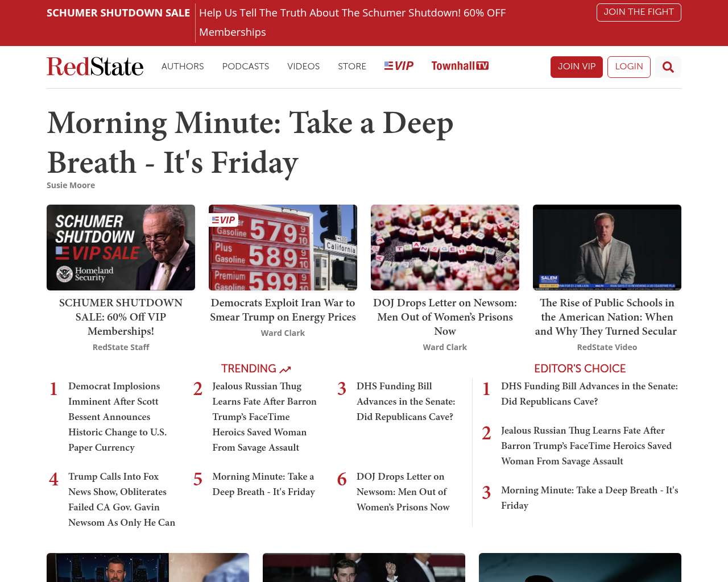Select Podcasts in the navigation bar

click(x=245, y=66)
